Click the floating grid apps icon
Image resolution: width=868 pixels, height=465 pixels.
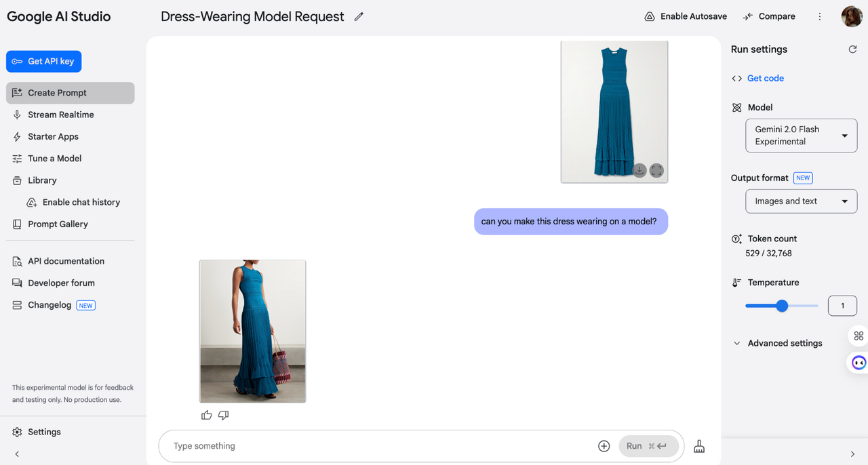coord(859,336)
